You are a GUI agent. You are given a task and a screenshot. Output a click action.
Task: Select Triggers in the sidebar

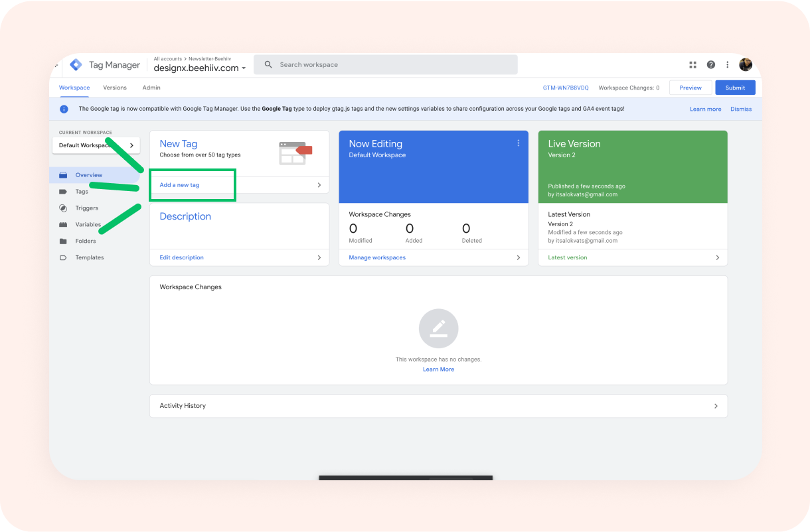coord(87,208)
